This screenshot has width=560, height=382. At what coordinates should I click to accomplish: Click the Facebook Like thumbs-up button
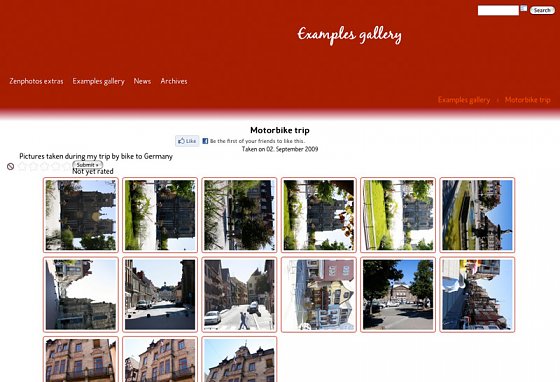(x=187, y=141)
